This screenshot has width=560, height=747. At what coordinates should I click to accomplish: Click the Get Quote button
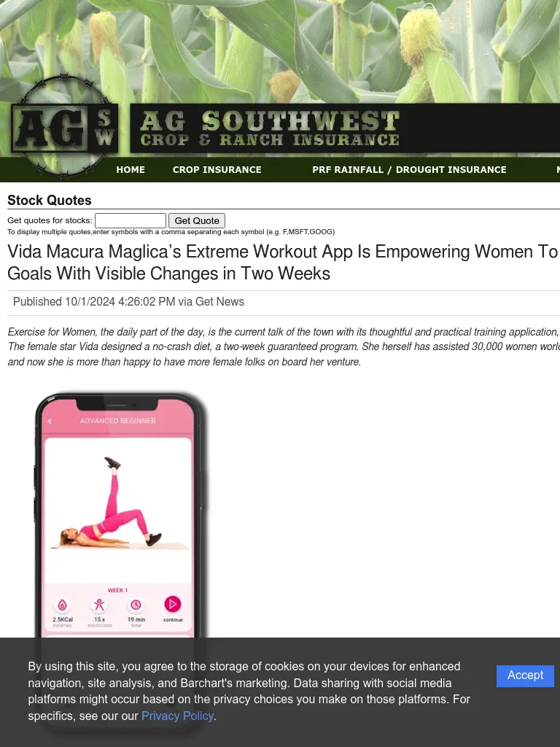(197, 220)
